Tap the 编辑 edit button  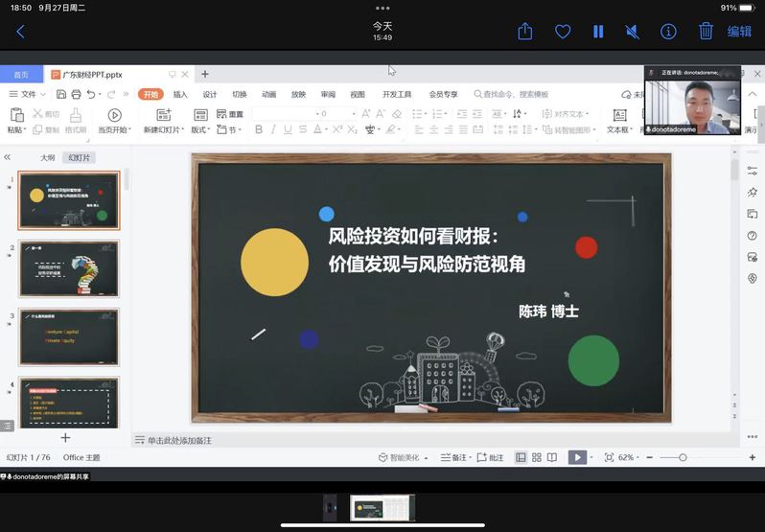(739, 31)
